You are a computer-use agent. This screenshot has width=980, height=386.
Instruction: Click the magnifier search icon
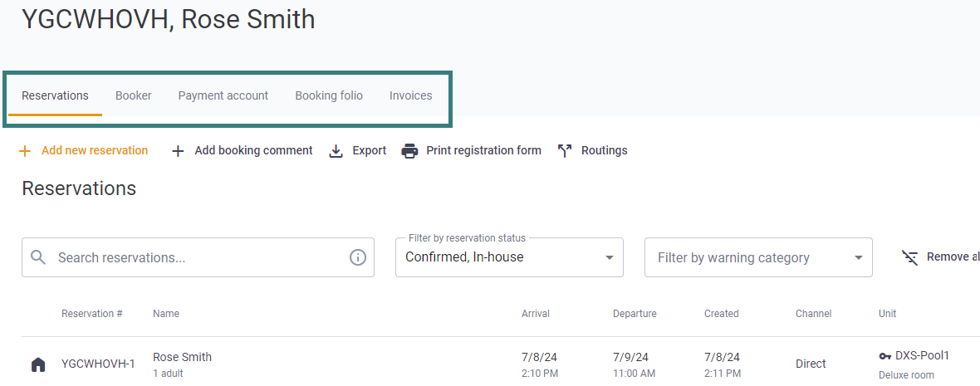click(38, 257)
